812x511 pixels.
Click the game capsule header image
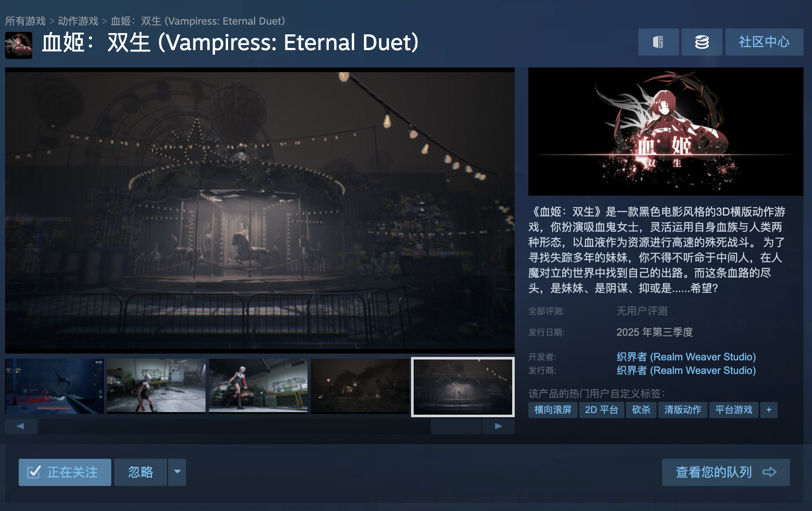pos(665,132)
